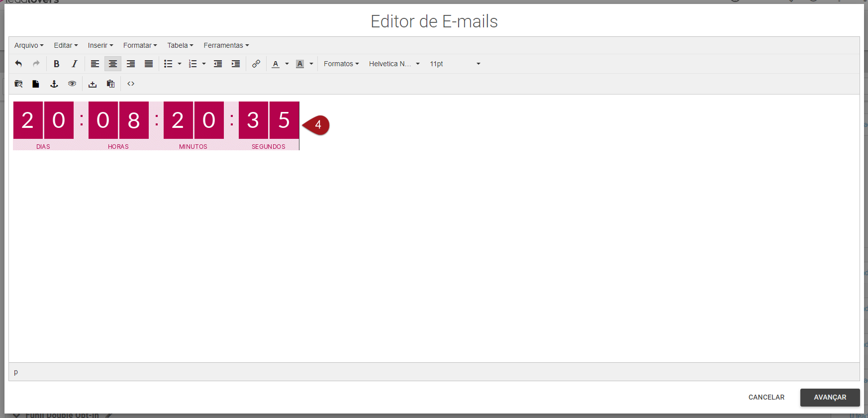Image resolution: width=868 pixels, height=418 pixels.
Task: Toggle the preview eye icon
Action: pos(72,84)
